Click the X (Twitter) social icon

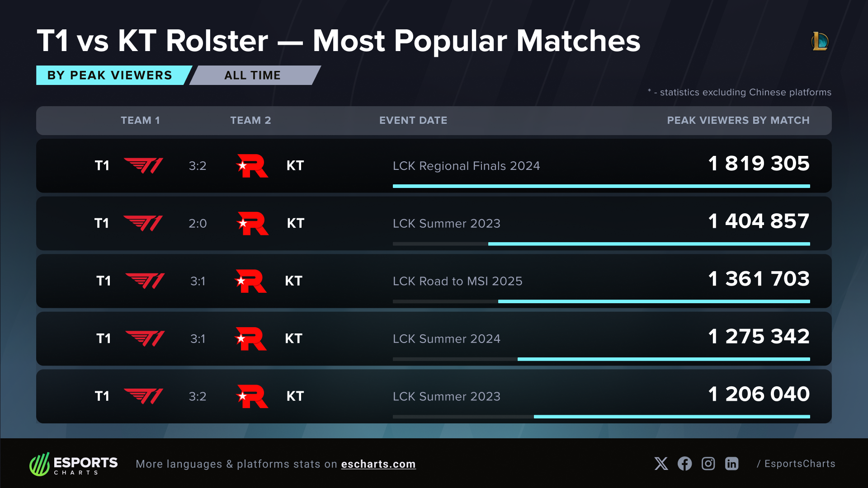point(661,464)
